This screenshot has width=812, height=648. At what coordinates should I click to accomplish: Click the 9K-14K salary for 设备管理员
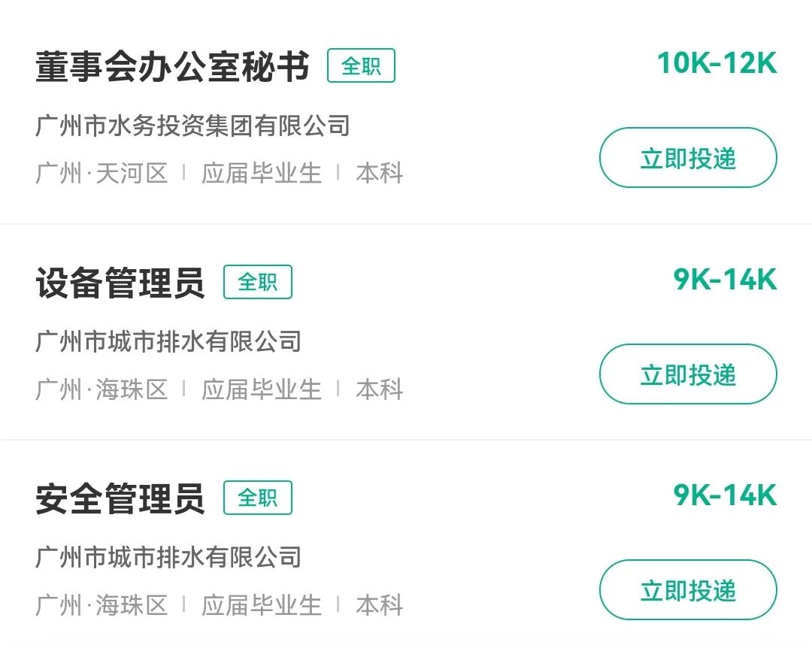click(725, 280)
